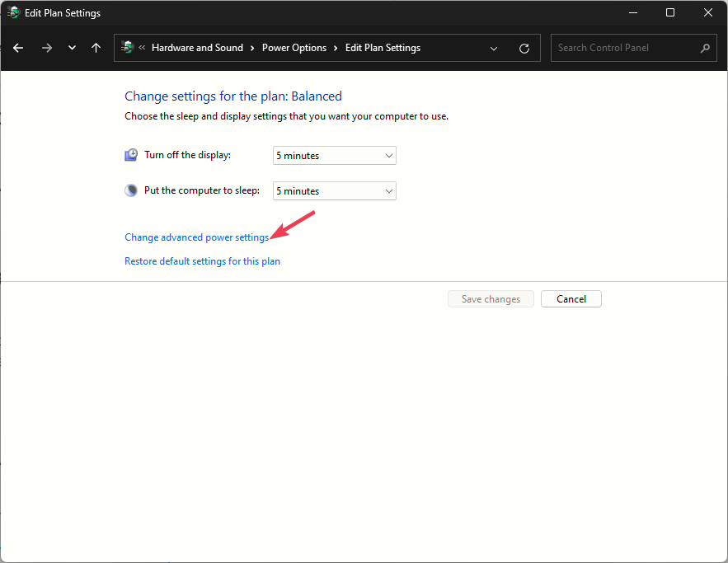The width and height of the screenshot is (728, 563).
Task: Click the Back navigation arrow
Action: 18,48
